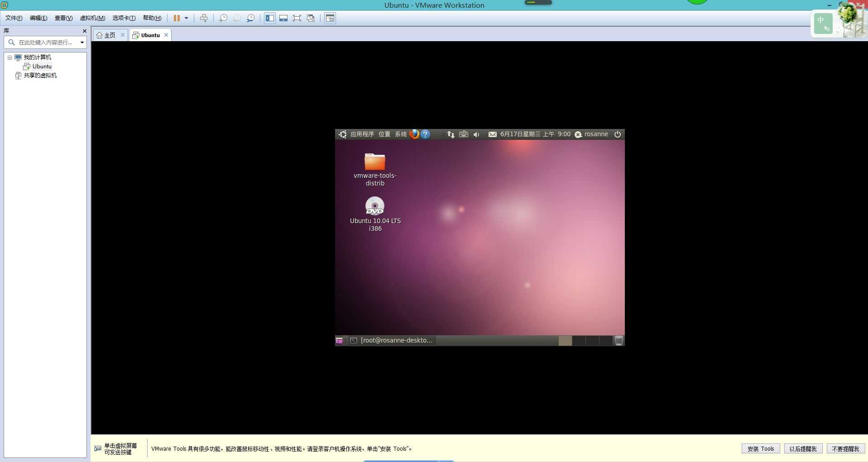The width and height of the screenshot is (868, 462).
Task: Click the 不要提醒我 button
Action: click(x=845, y=448)
